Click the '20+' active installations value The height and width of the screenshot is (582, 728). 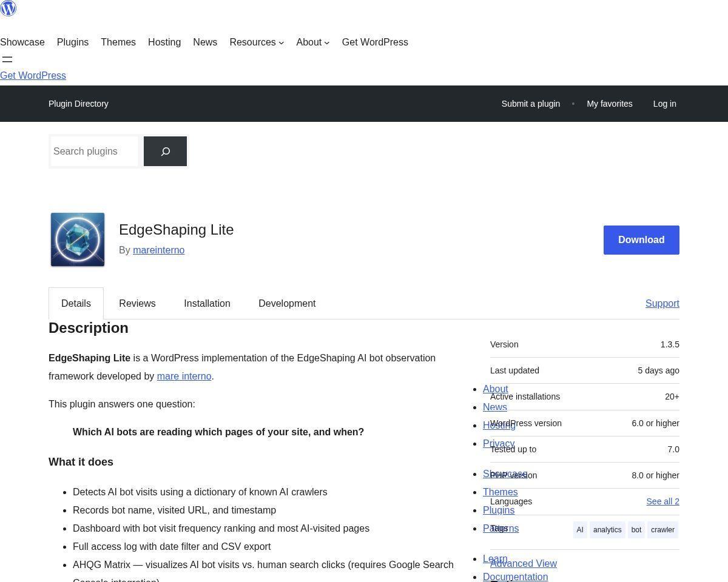point(672,396)
